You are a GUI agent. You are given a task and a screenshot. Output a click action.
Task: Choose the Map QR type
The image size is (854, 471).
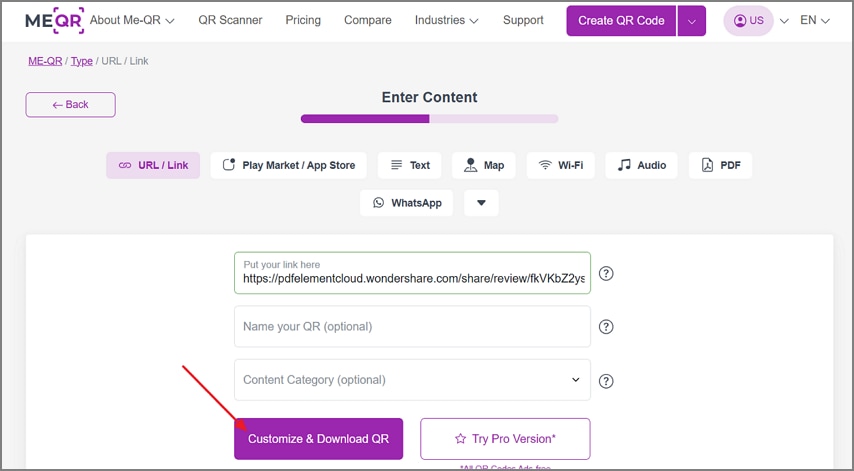click(484, 166)
